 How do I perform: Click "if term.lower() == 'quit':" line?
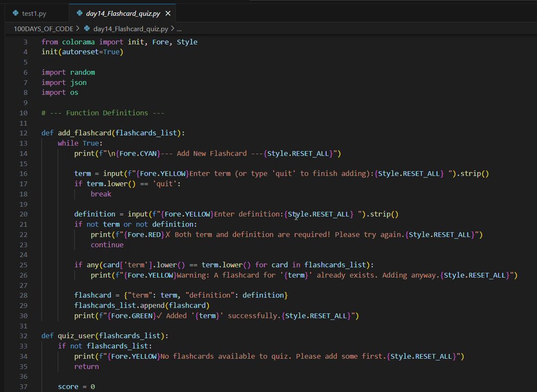[x=127, y=184]
